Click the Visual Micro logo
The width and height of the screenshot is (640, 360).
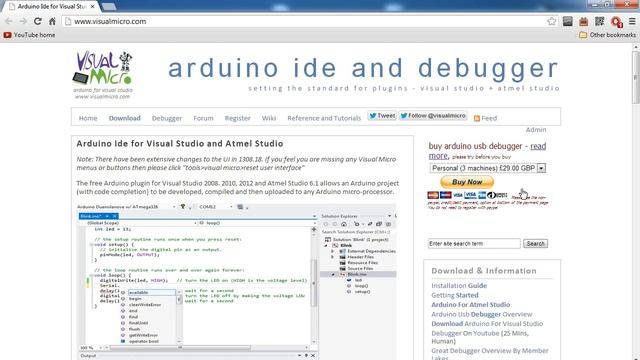point(103,75)
